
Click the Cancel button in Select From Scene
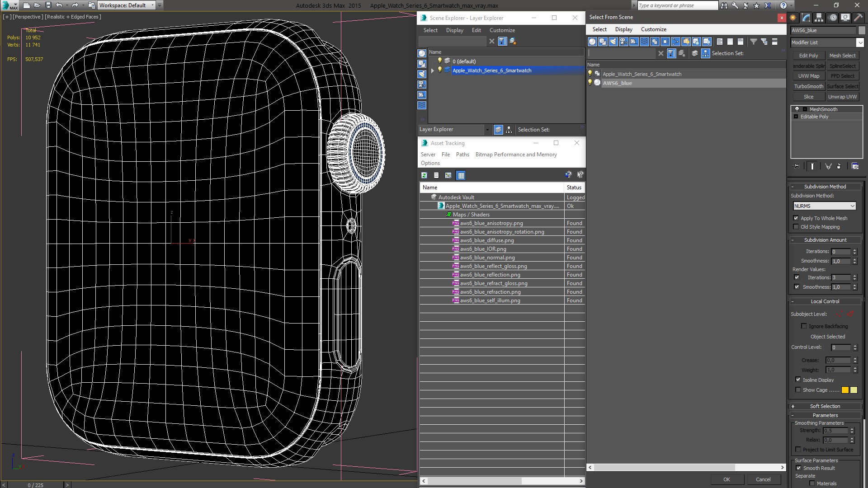point(763,479)
